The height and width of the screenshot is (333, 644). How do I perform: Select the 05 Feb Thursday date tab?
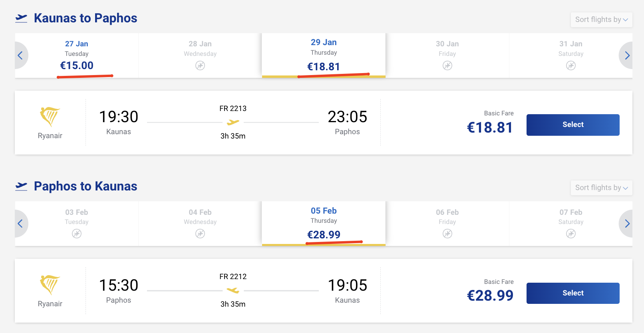coord(324,223)
